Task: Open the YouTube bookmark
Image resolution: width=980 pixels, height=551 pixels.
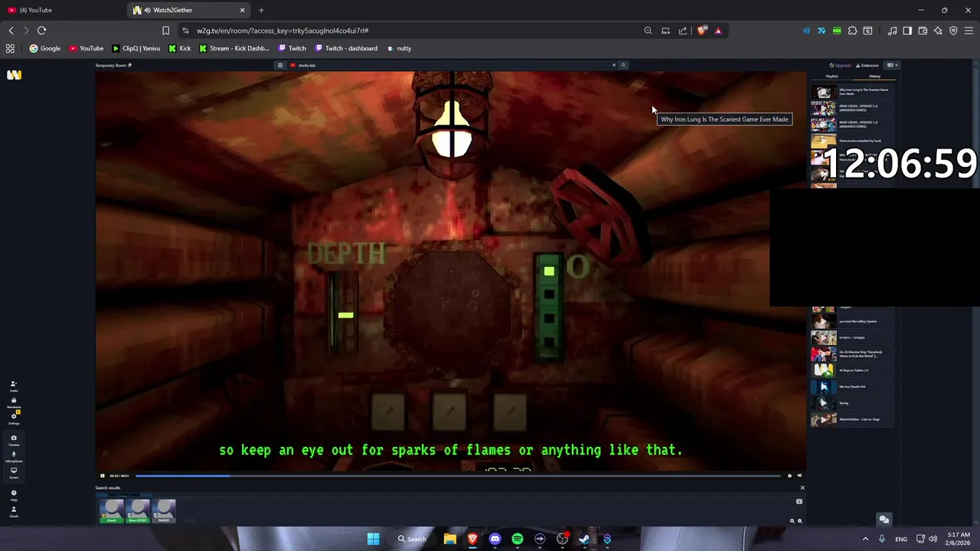Action: (x=87, y=48)
